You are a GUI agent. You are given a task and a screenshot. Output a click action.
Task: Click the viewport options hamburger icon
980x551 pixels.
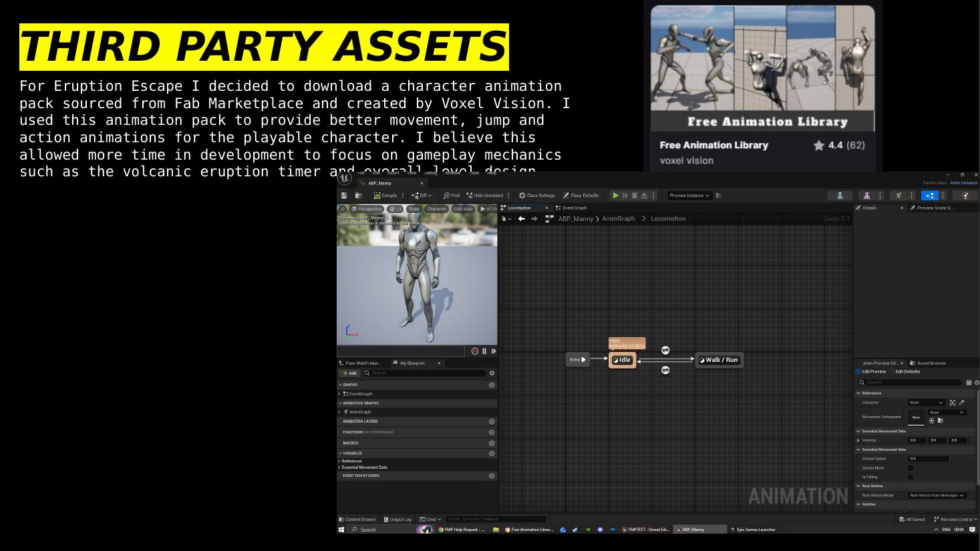(343, 209)
